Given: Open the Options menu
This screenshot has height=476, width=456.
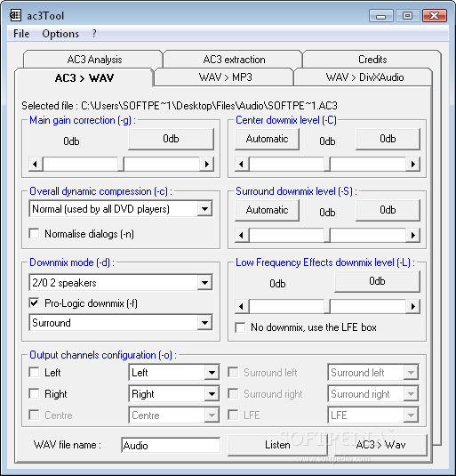Looking at the screenshot, I should (60, 34).
